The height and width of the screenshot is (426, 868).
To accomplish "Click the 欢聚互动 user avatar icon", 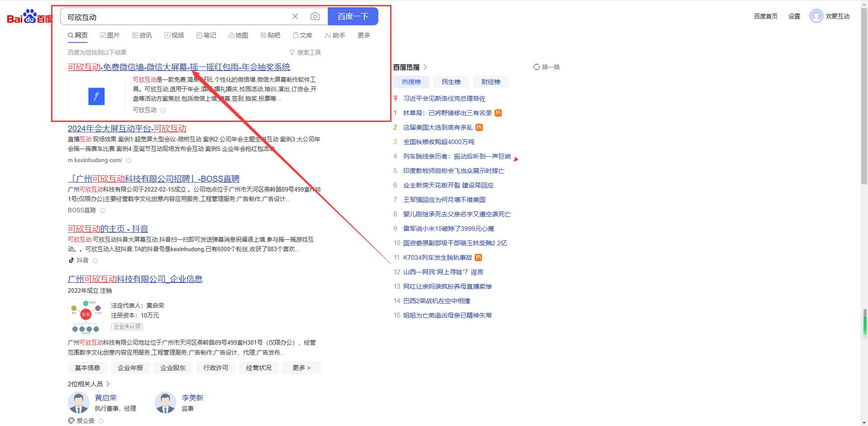I will click(816, 16).
